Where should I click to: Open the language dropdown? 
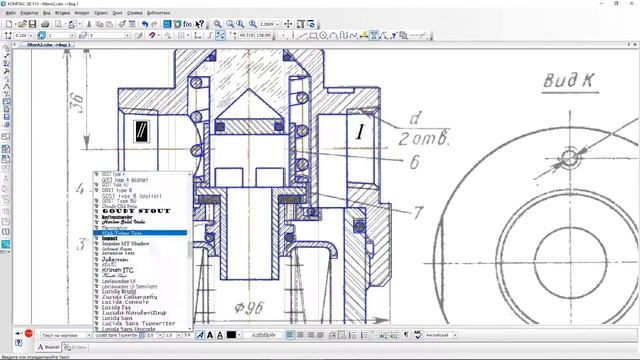[455, 335]
